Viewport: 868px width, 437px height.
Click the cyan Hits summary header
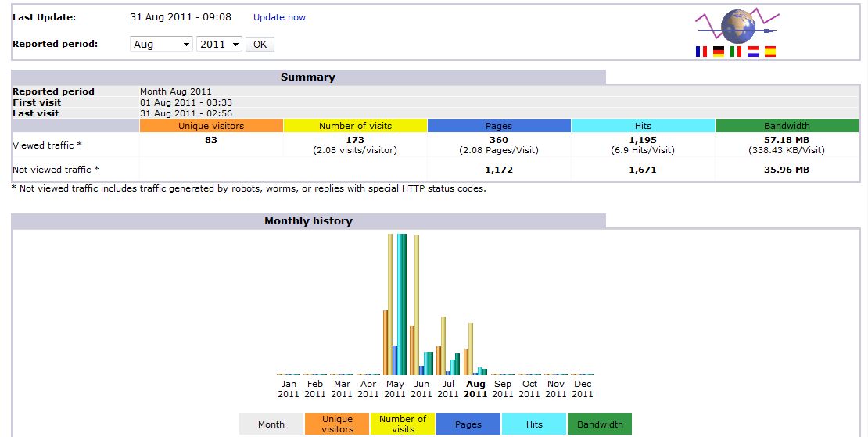click(x=643, y=126)
